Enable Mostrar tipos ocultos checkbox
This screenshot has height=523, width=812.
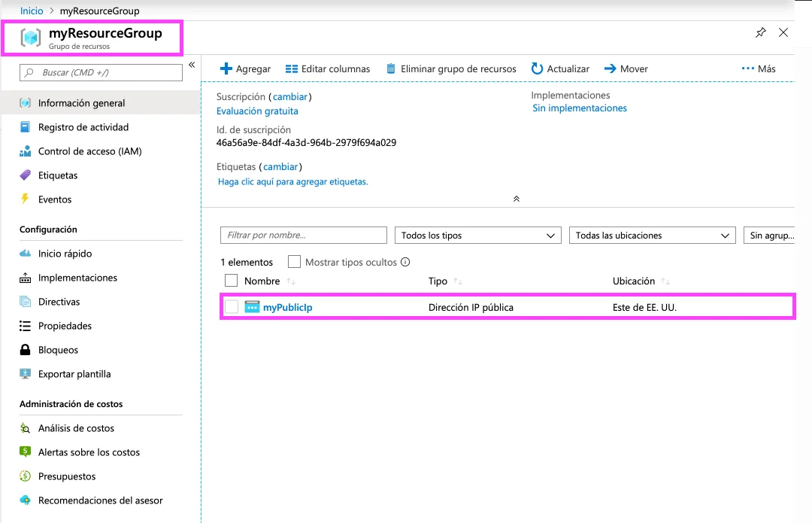[x=294, y=262]
